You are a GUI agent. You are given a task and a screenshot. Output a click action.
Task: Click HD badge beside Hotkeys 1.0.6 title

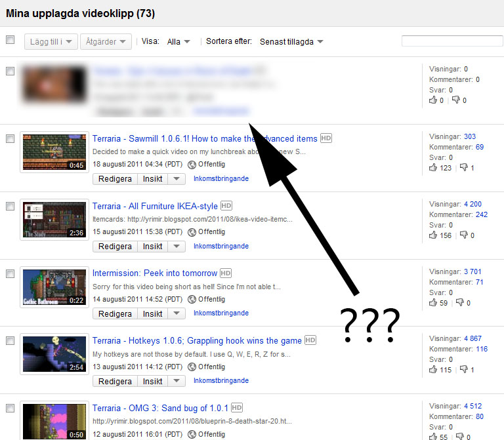(x=310, y=340)
